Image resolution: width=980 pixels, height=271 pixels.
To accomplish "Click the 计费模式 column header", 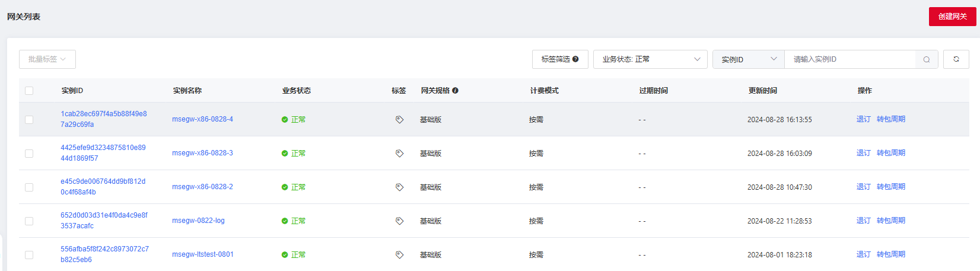I will 545,91.
